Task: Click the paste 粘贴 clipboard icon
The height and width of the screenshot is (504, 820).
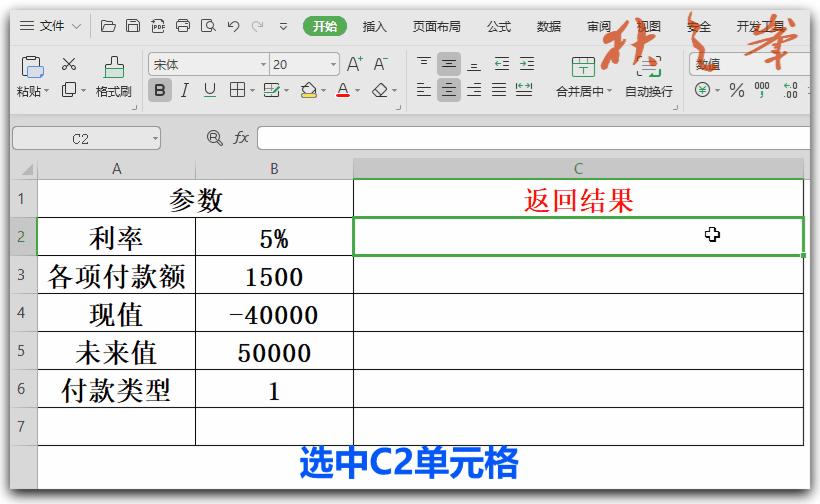Action: point(32,67)
